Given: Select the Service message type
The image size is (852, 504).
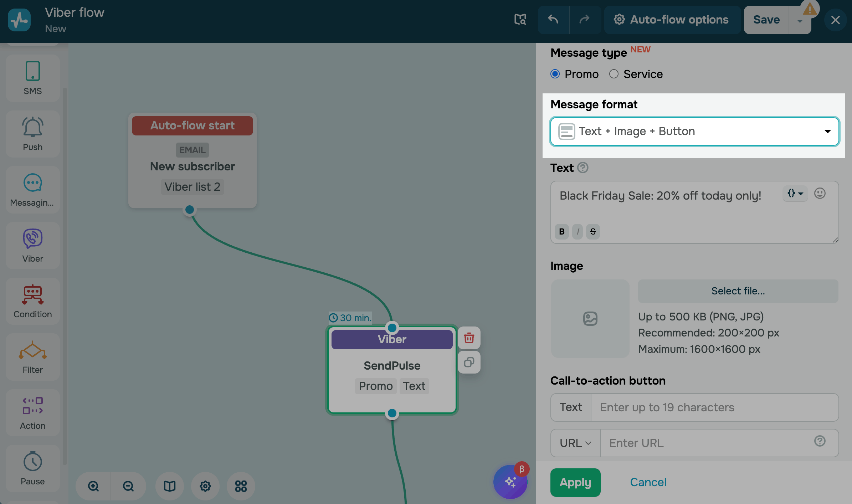Looking at the screenshot, I should point(614,74).
